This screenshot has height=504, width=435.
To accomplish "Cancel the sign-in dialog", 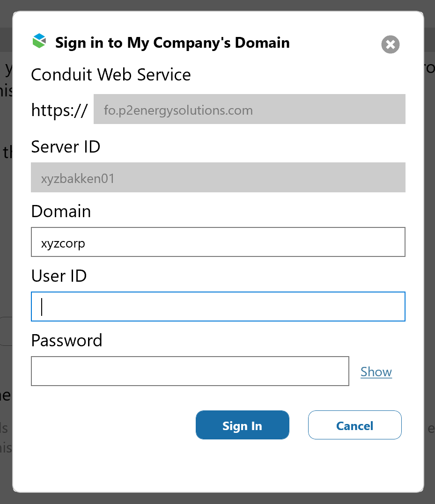I will click(354, 425).
